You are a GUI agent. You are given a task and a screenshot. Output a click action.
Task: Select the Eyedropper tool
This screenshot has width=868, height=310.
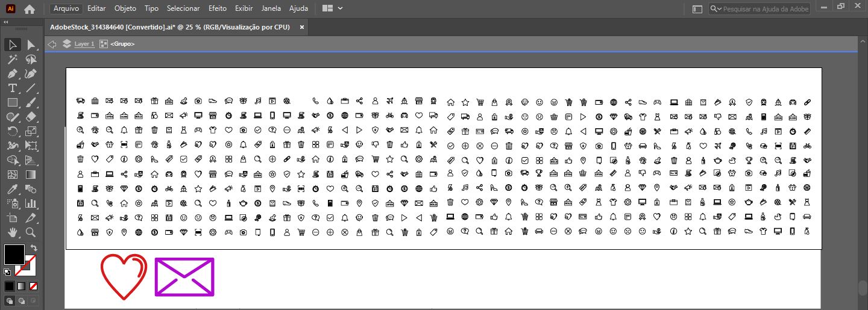(12, 189)
